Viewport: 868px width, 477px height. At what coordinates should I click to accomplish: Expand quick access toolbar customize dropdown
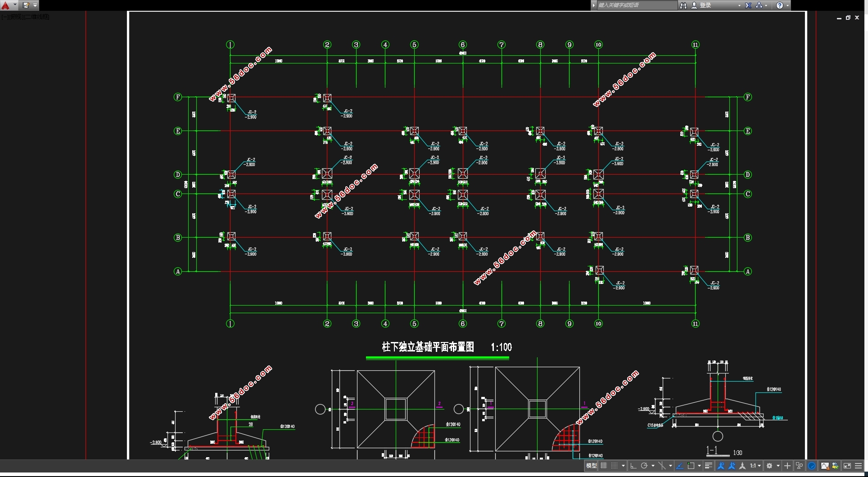tap(35, 5)
